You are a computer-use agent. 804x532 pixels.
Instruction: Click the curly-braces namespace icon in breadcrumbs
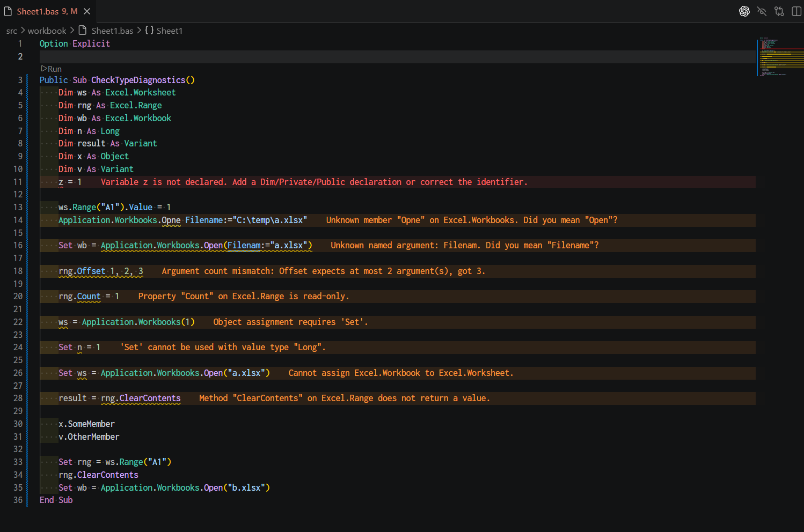point(149,31)
